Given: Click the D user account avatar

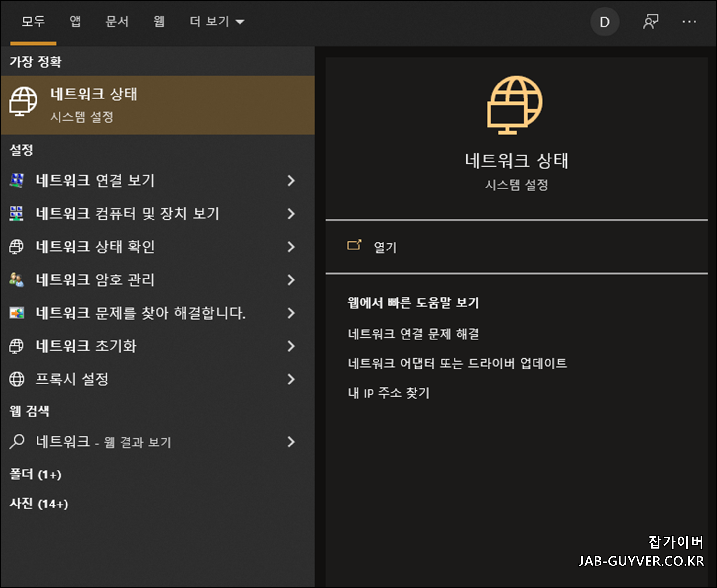Looking at the screenshot, I should [x=605, y=22].
